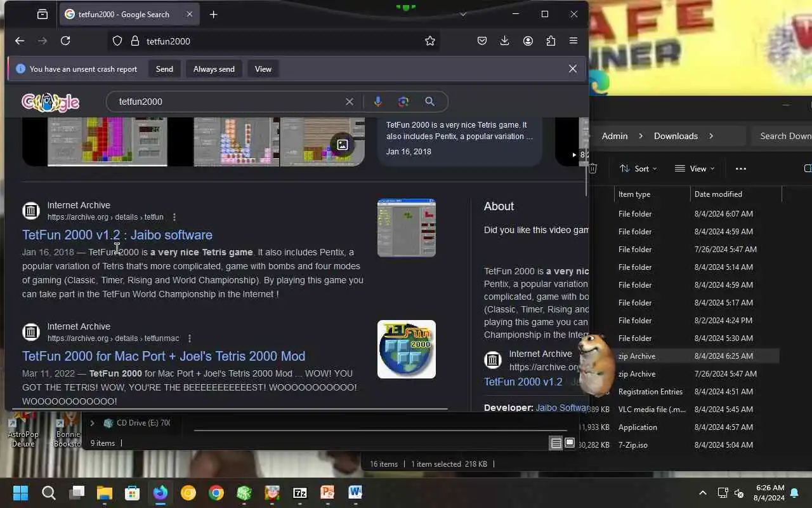Select the tetfun2000 - Google Search tab
Image resolution: width=812 pixels, height=508 pixels.
(129, 14)
